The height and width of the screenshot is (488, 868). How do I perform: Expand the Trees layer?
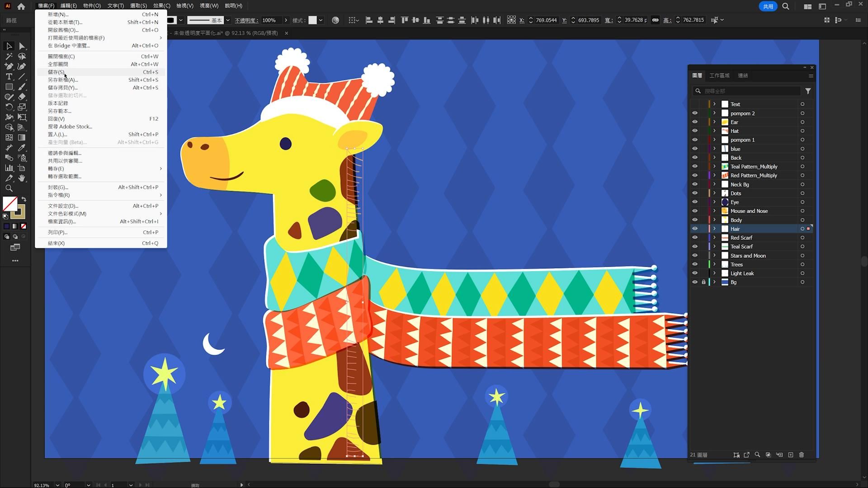715,264
